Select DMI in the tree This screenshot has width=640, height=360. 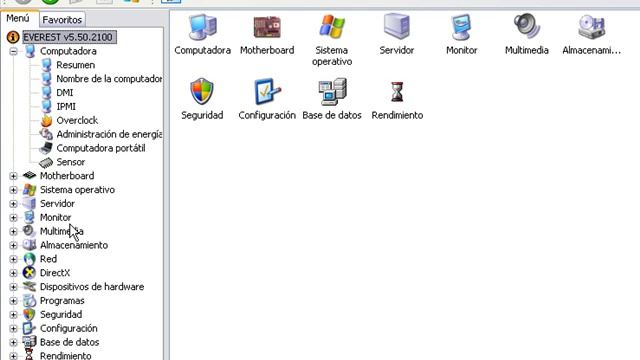(64, 93)
